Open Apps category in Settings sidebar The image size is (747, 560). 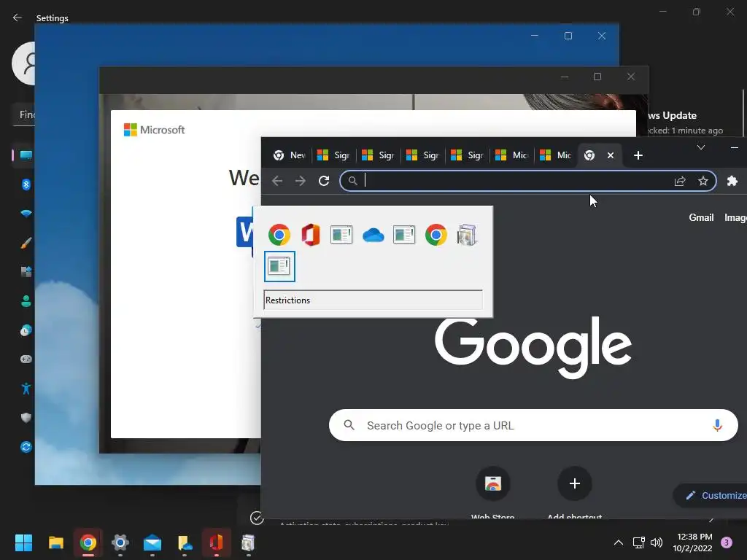26,272
